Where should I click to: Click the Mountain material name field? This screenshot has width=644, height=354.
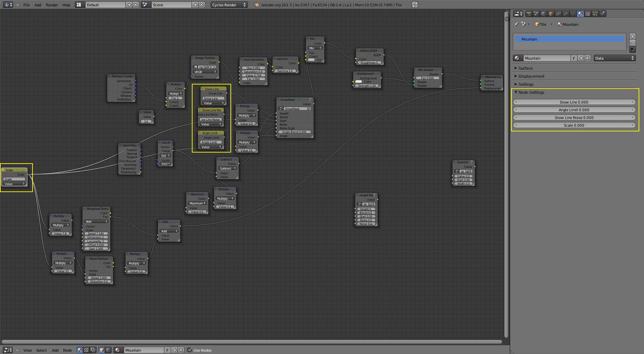point(547,58)
